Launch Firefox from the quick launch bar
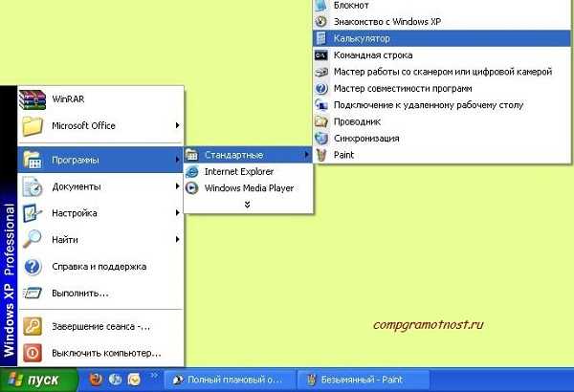Viewport: 574px width, 392px height. point(96,380)
